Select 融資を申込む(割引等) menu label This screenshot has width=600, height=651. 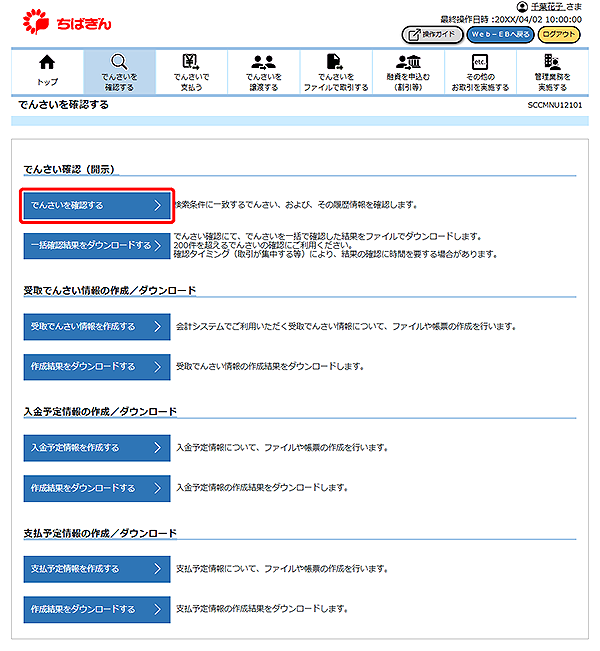pos(408,82)
